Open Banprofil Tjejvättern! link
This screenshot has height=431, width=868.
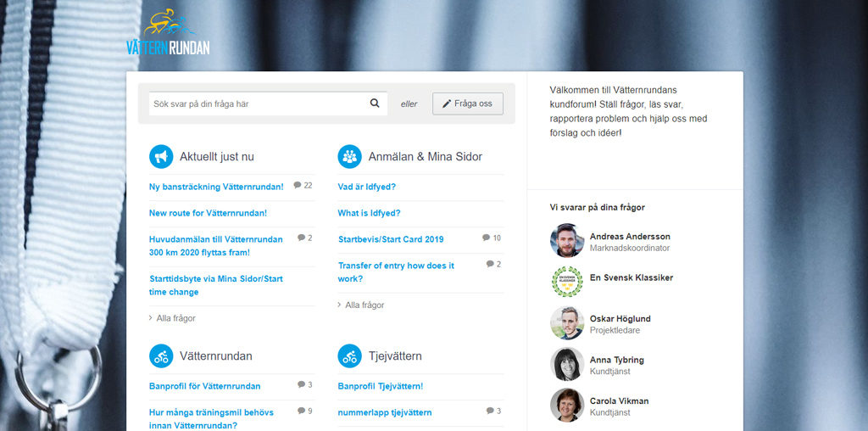381,386
